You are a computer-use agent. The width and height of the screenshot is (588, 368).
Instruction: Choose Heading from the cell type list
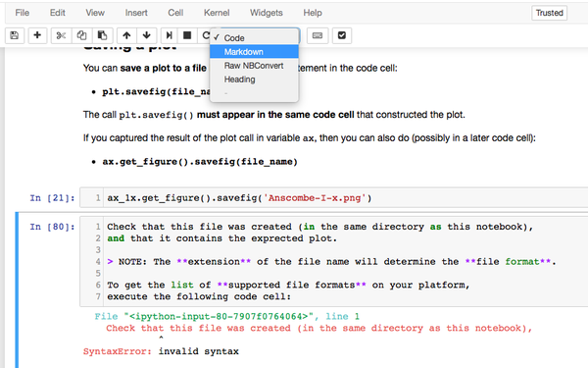pos(254,79)
